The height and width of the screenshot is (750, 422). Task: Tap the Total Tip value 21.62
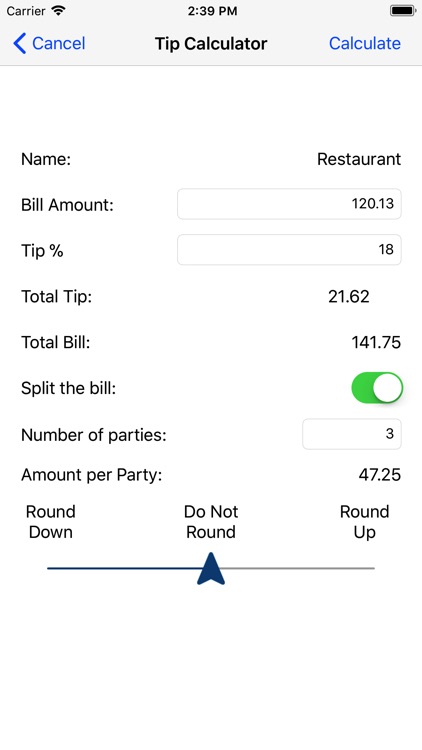tap(349, 297)
